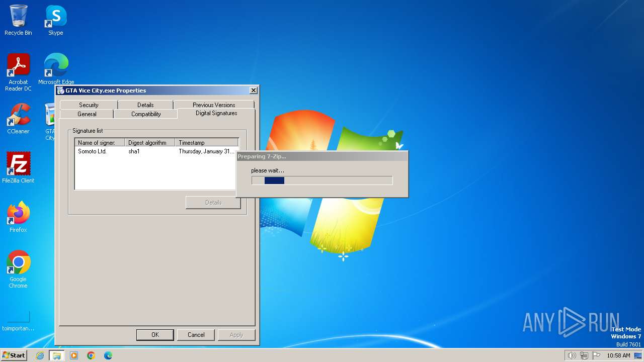This screenshot has width=644, height=362.
Task: Switch to the General tab
Action: point(87,114)
